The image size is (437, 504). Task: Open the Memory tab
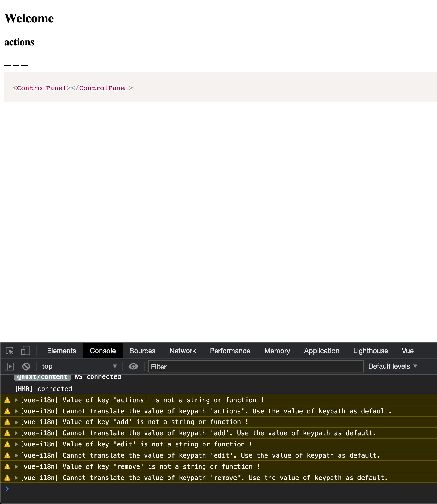coord(277,351)
